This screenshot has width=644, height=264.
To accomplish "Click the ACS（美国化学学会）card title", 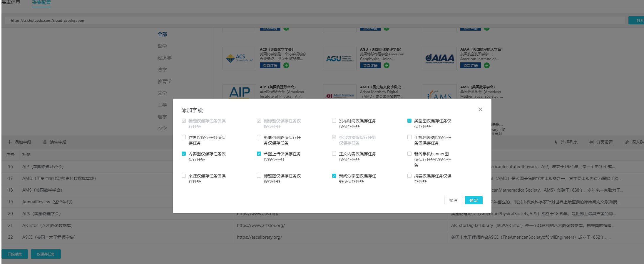I will tap(276, 49).
